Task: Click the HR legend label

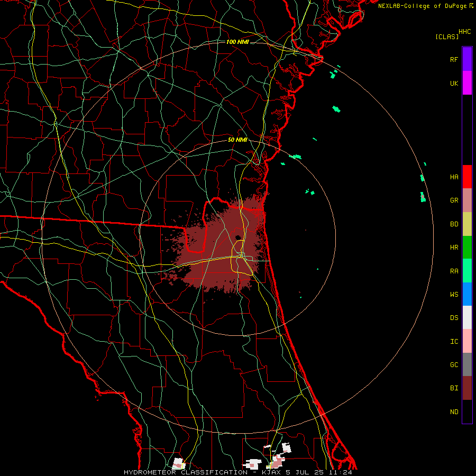Action: [454, 248]
